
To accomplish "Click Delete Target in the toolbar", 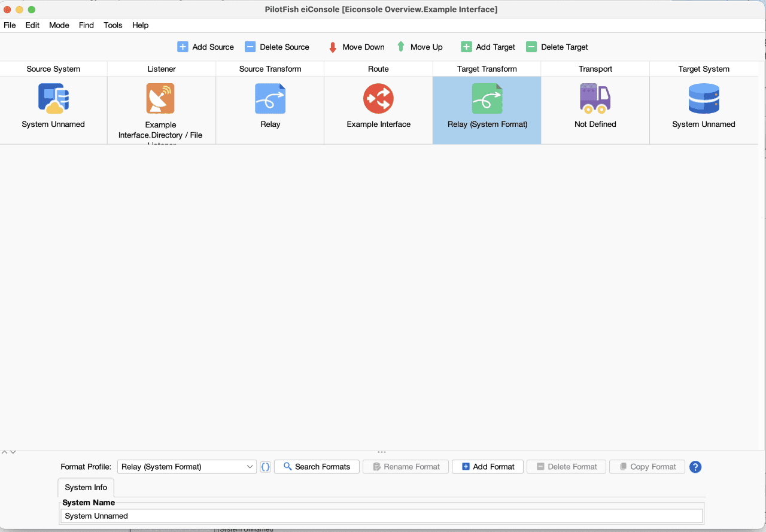I will 557,47.
